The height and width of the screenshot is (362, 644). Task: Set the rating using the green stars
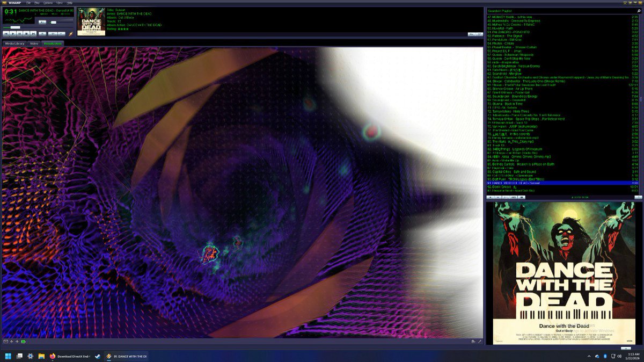click(123, 29)
